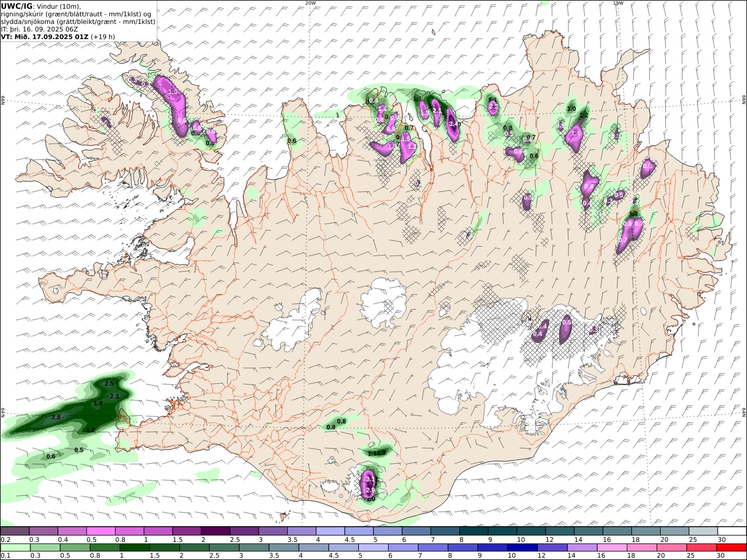Select dark teal upper swatch starting at 8

(474, 531)
